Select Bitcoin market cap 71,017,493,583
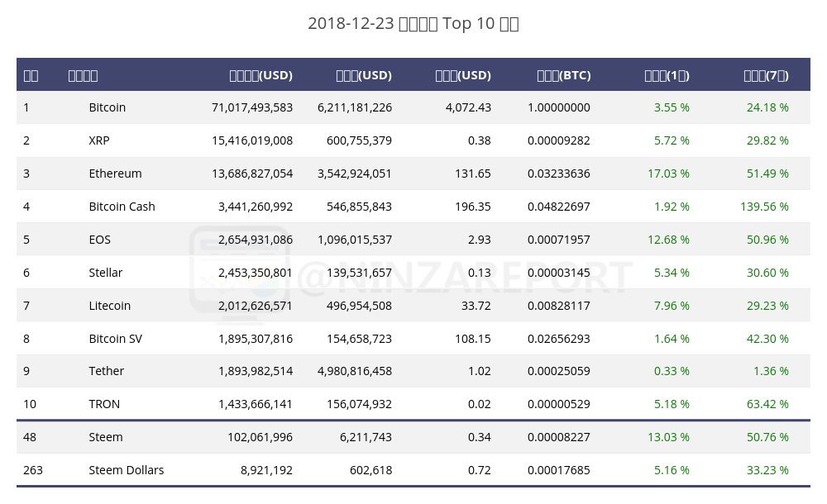The width and height of the screenshot is (827, 504). (x=252, y=107)
